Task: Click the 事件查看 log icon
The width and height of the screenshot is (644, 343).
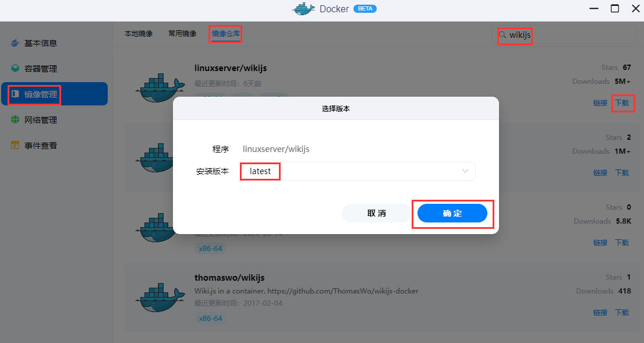Action: 15,145
